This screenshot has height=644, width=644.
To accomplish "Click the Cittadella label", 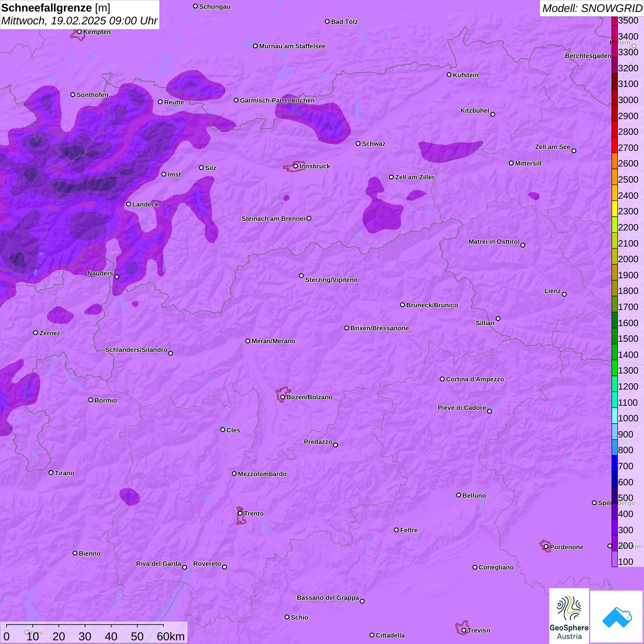I will point(390,635).
